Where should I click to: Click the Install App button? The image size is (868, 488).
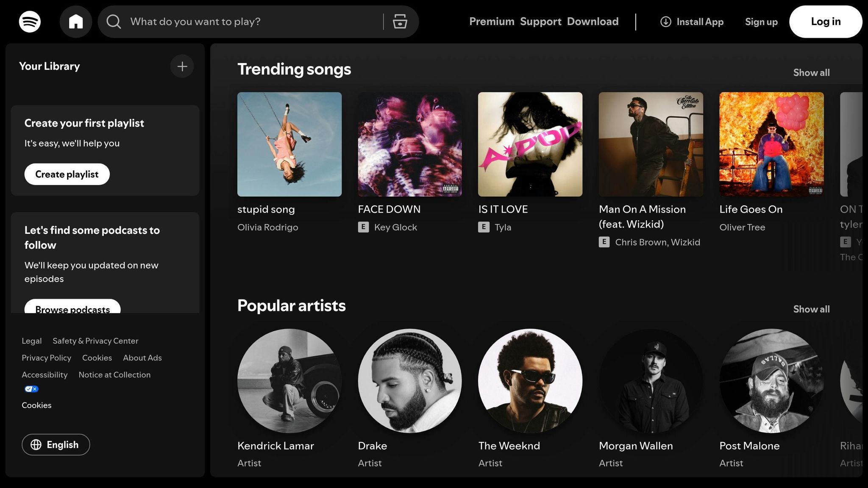coord(692,22)
